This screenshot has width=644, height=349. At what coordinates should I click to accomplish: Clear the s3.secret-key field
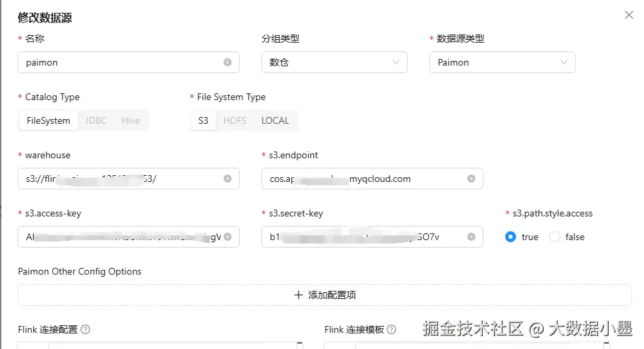click(471, 237)
